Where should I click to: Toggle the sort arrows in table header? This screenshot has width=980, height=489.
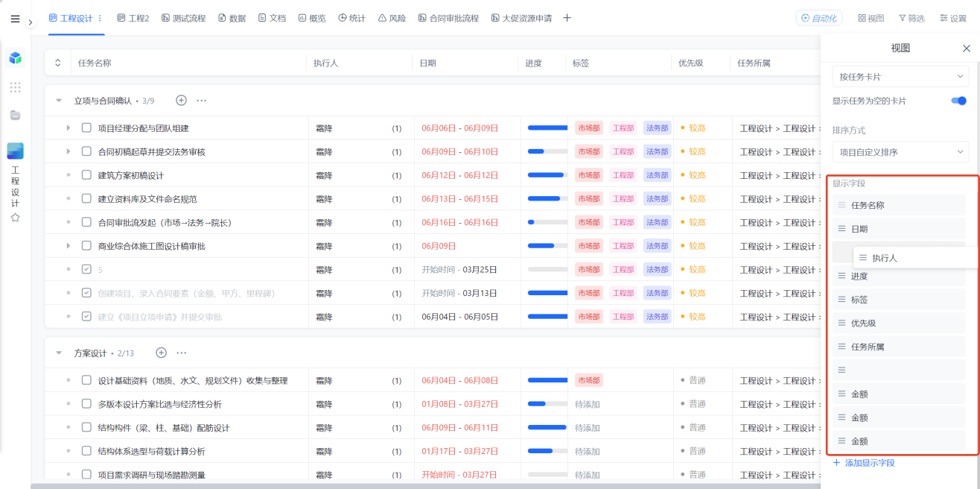pyautogui.click(x=58, y=63)
